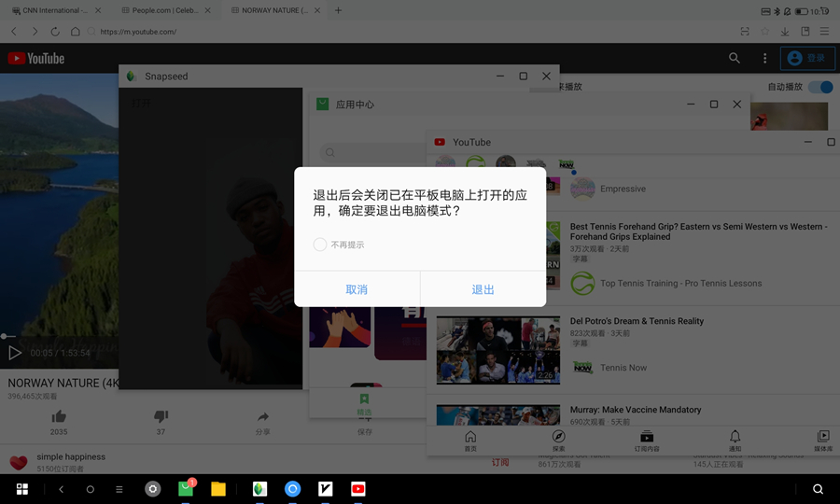Click the app center search box
The width and height of the screenshot is (840, 504).
coord(372,153)
